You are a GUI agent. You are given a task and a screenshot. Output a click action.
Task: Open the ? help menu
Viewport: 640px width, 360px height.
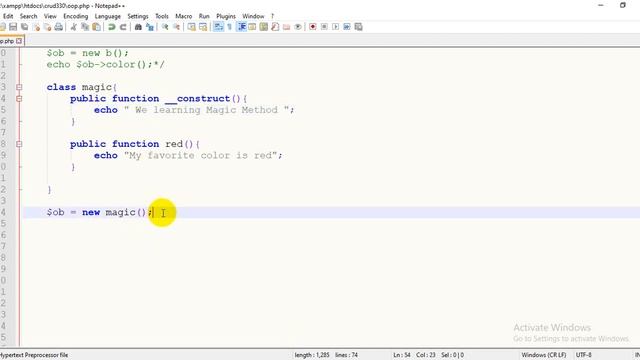coord(272,16)
